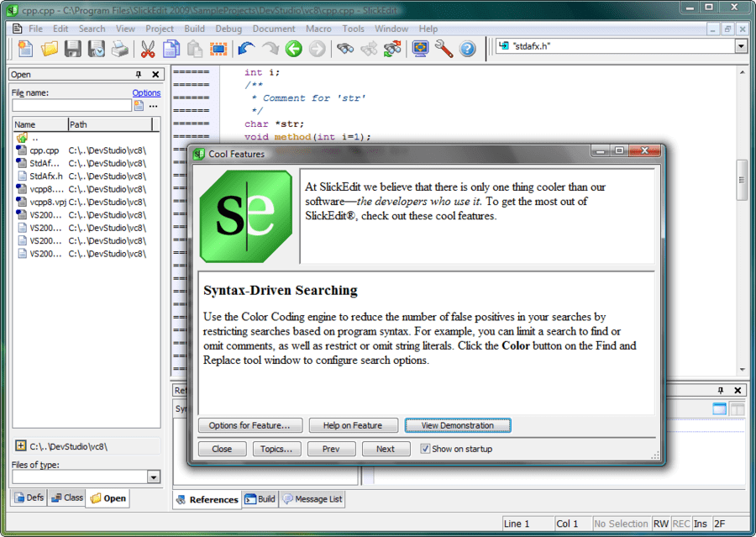756x537 pixels.
Task: Pin the References tool window
Action: pos(721,390)
